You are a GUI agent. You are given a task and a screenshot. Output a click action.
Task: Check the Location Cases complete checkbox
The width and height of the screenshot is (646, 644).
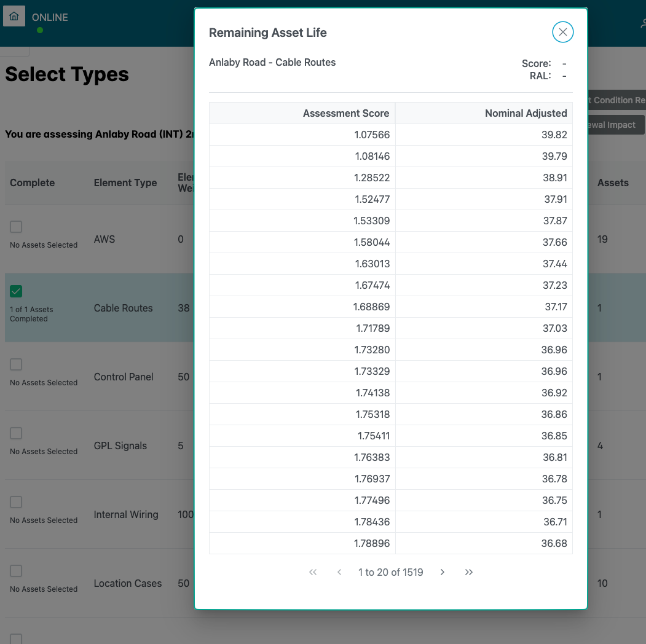point(16,571)
